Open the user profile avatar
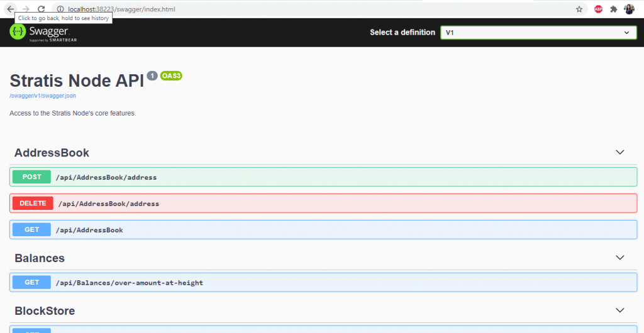Screen dimensions: 644x333 (629, 9)
